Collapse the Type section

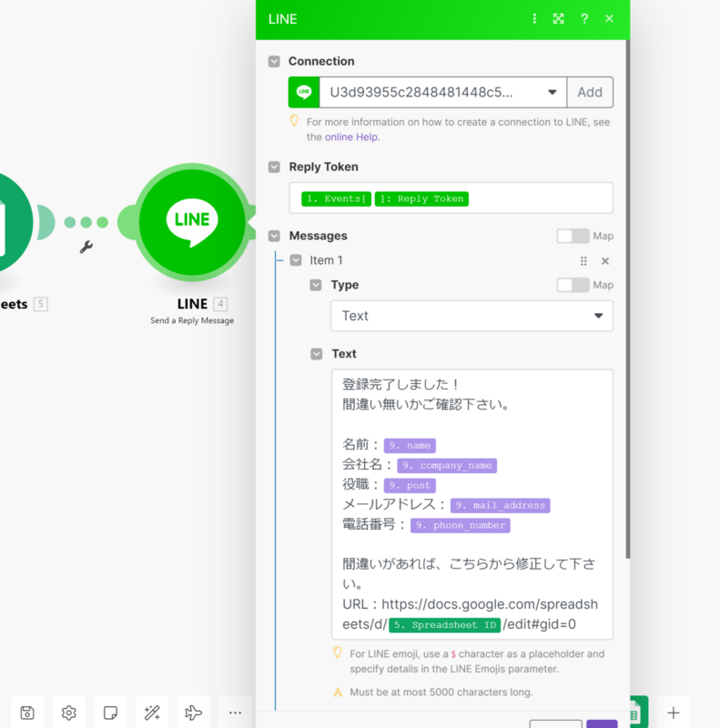316,285
